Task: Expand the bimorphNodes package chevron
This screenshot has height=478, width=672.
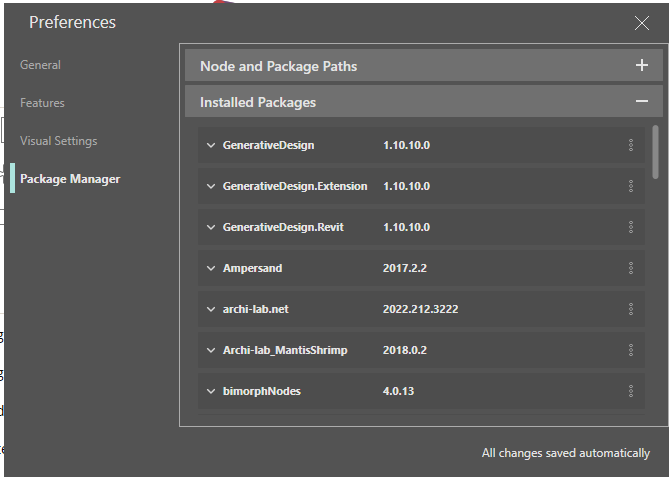Action: (x=211, y=391)
